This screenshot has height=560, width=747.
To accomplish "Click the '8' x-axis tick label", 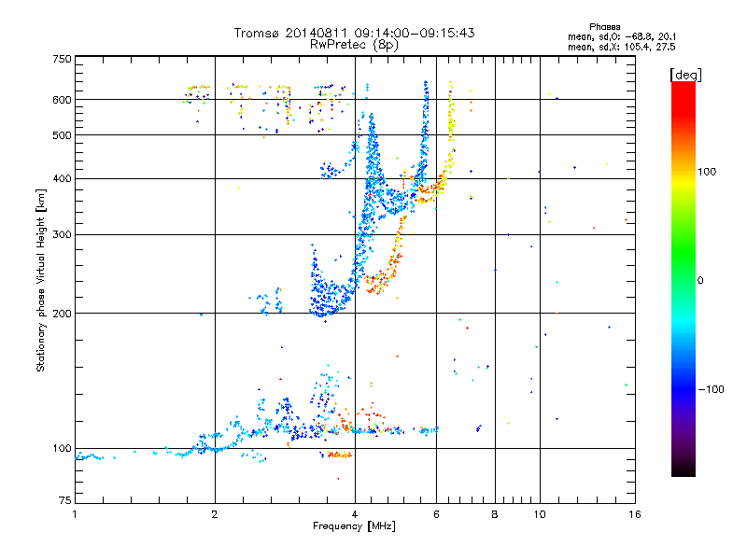I will 495,514.
